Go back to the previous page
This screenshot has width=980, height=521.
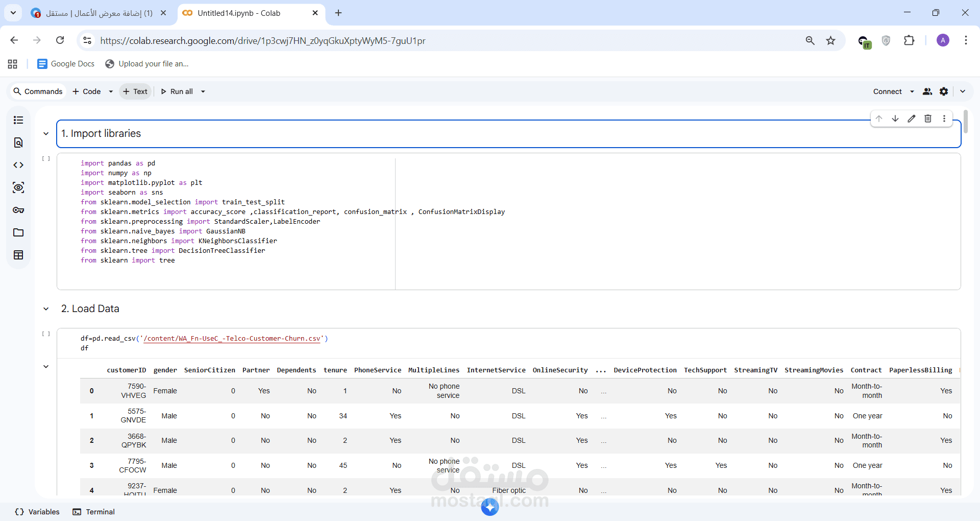pyautogui.click(x=14, y=40)
